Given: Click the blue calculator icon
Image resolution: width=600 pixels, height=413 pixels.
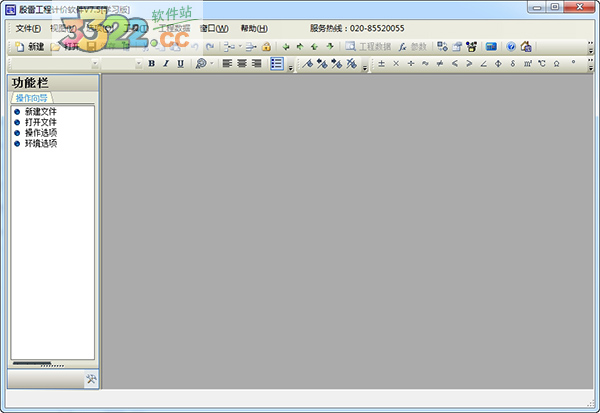Looking at the screenshot, I should (491, 47).
